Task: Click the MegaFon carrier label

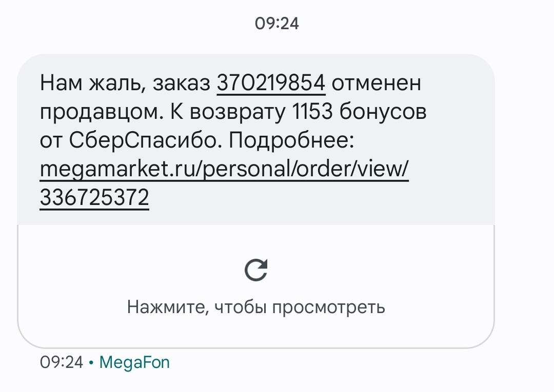Action: (x=134, y=362)
